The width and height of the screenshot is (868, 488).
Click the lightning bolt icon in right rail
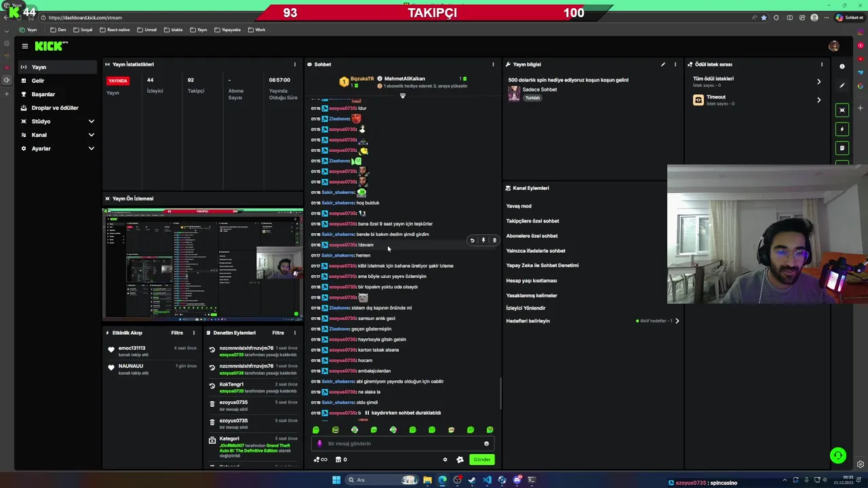842,129
